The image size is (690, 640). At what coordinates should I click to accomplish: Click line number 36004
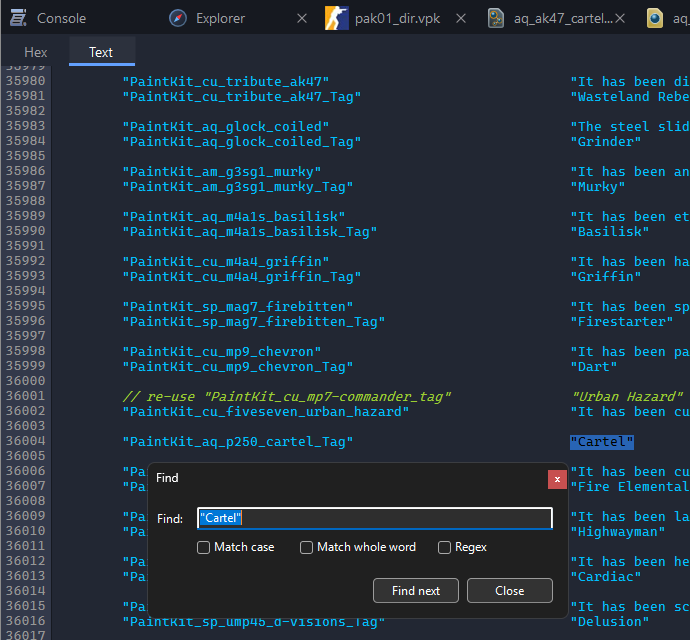(26, 441)
